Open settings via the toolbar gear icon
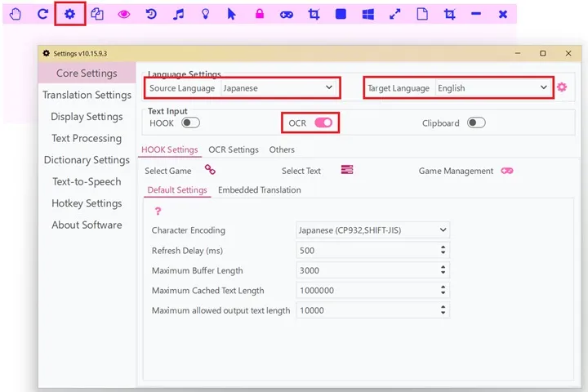 click(x=69, y=14)
